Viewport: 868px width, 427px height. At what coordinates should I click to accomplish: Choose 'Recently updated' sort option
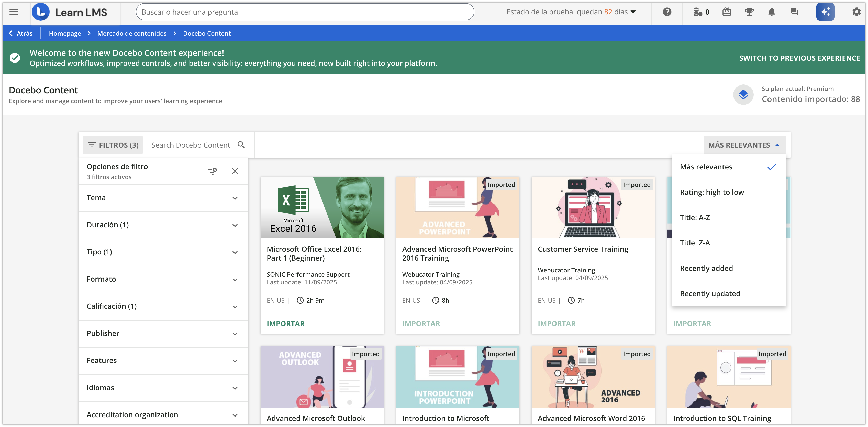(710, 294)
